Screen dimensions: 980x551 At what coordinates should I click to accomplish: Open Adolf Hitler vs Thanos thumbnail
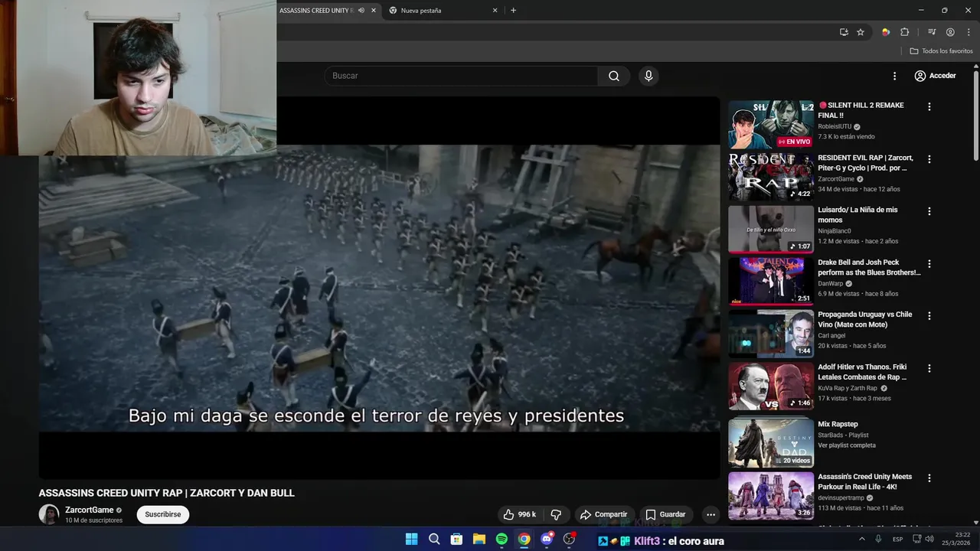click(771, 386)
